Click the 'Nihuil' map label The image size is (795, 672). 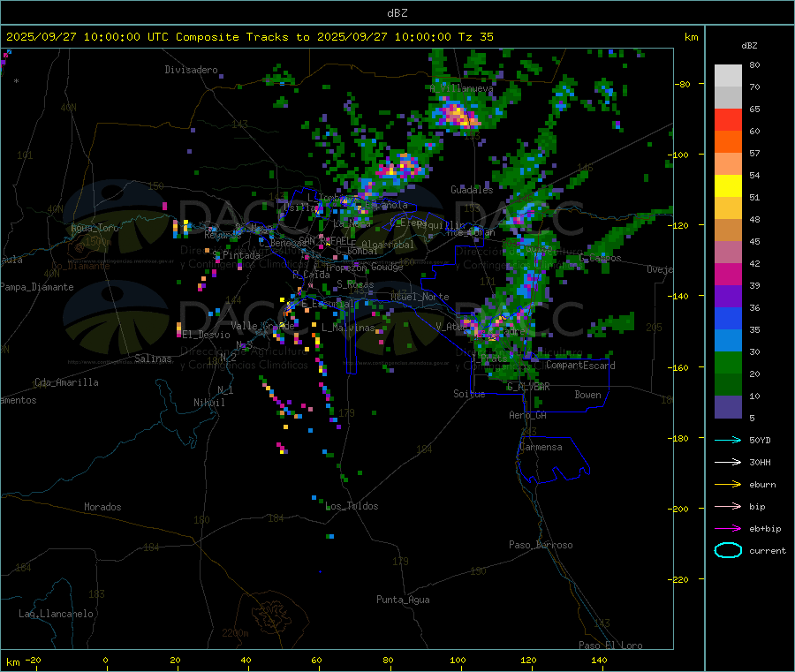(208, 403)
